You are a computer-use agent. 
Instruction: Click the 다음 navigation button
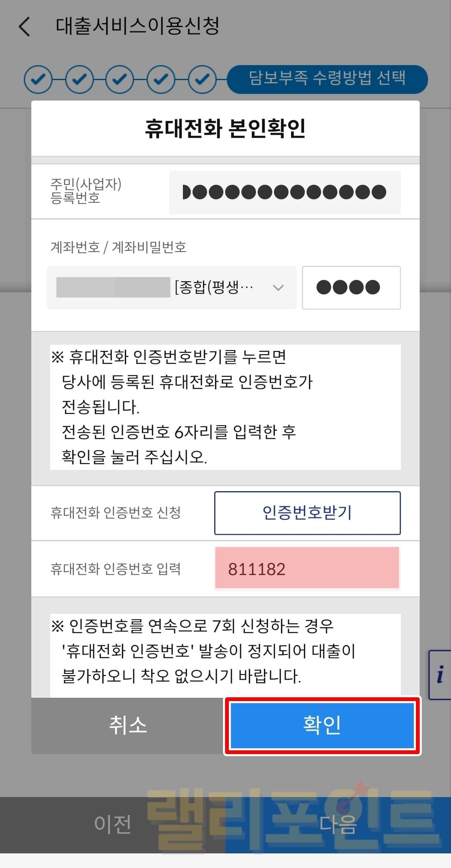pos(338,824)
